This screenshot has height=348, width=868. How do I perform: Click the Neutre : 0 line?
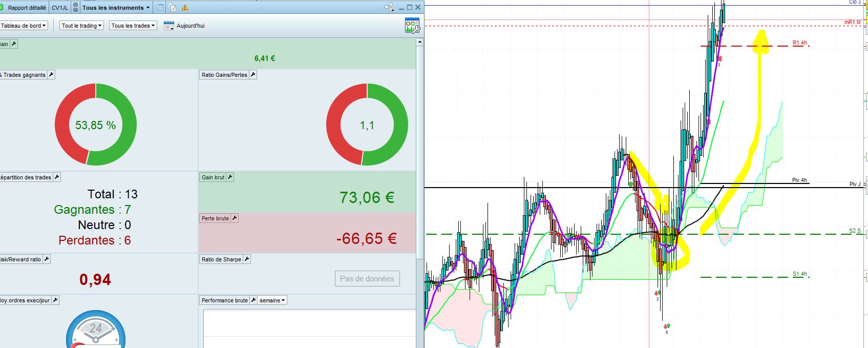[104, 225]
